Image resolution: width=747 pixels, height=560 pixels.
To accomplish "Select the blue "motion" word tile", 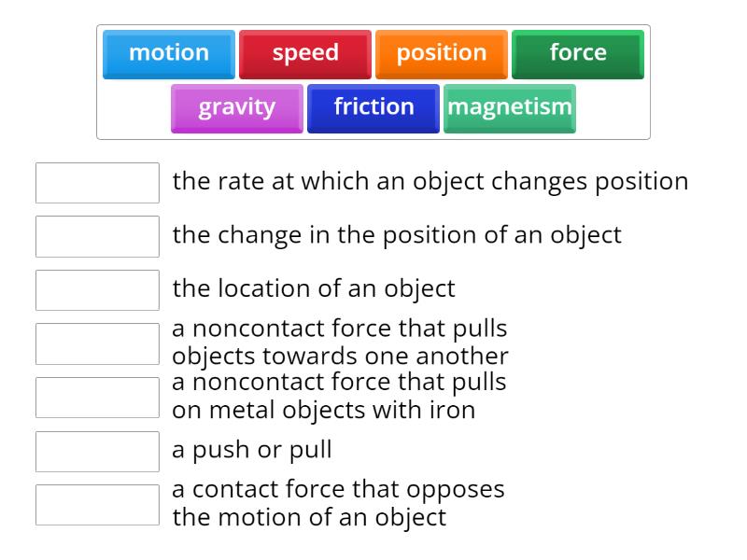I will 168,53.
